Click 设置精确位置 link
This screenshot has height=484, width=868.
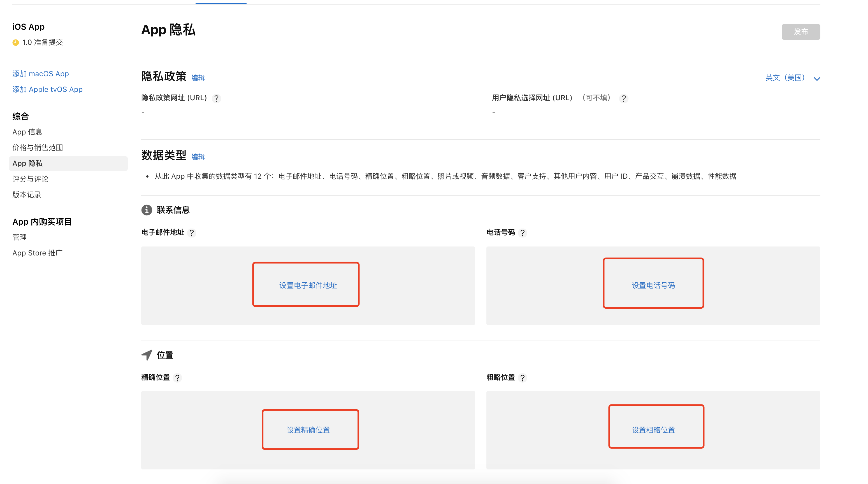click(x=308, y=430)
